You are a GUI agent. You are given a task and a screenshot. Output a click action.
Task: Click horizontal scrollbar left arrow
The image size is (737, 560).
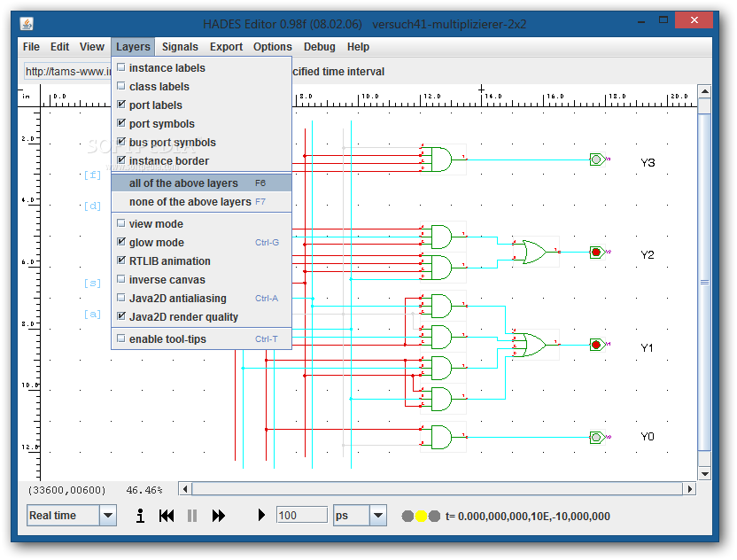[x=185, y=489]
